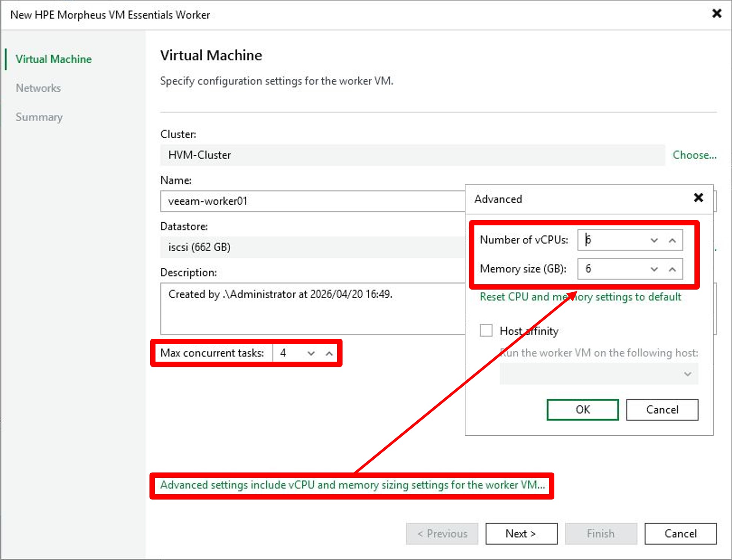Cancel the Advanced dialog

click(662, 409)
